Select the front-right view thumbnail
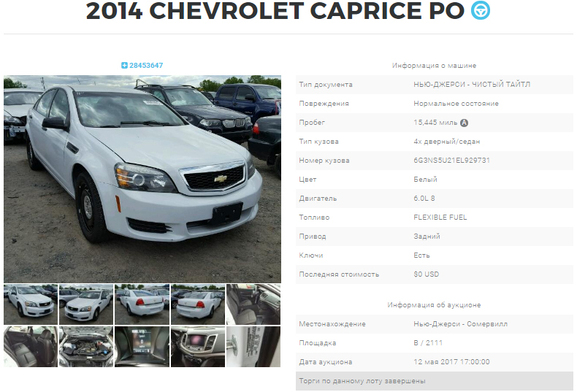This screenshot has width=577, height=392. tap(86, 304)
